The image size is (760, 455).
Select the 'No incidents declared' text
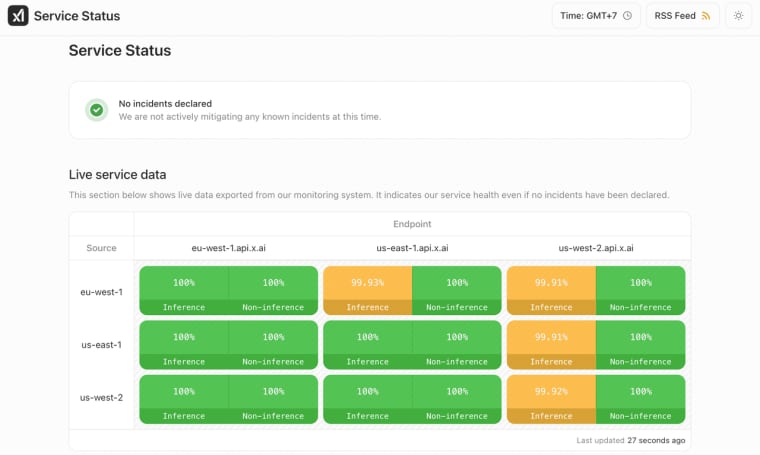[x=165, y=104]
